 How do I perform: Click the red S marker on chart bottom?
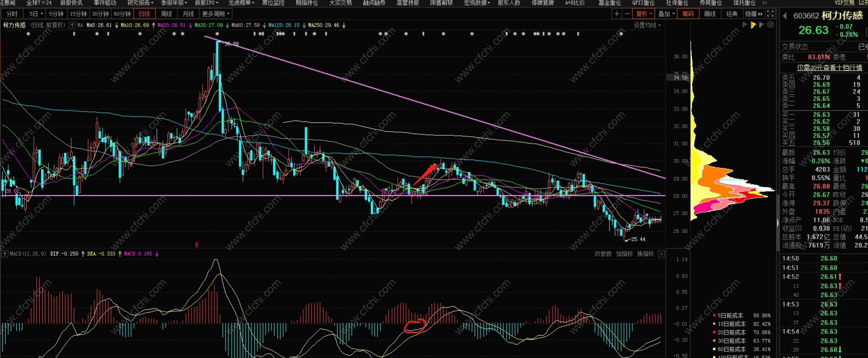197,245
